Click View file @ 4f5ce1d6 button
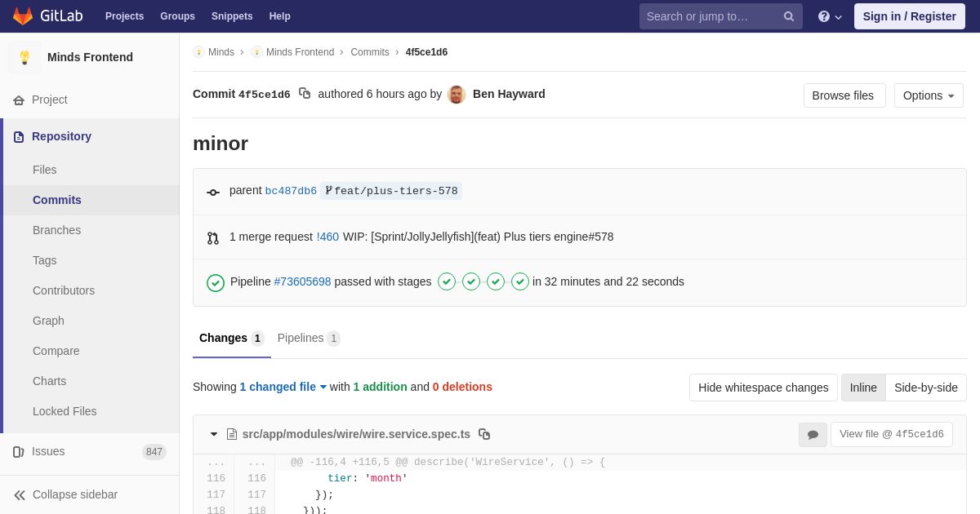Screen dimensions: 980x514 point(892,434)
